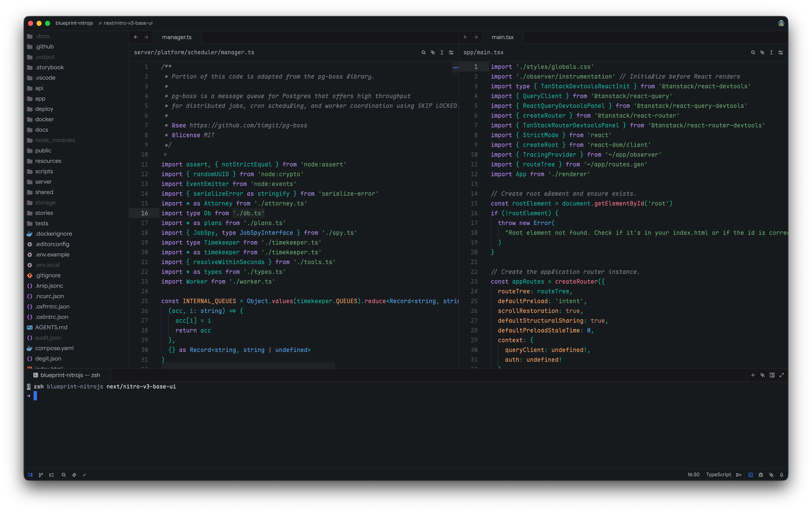Open the outline panel from status bar
Screen dimensions: 812x512
click(x=51, y=475)
